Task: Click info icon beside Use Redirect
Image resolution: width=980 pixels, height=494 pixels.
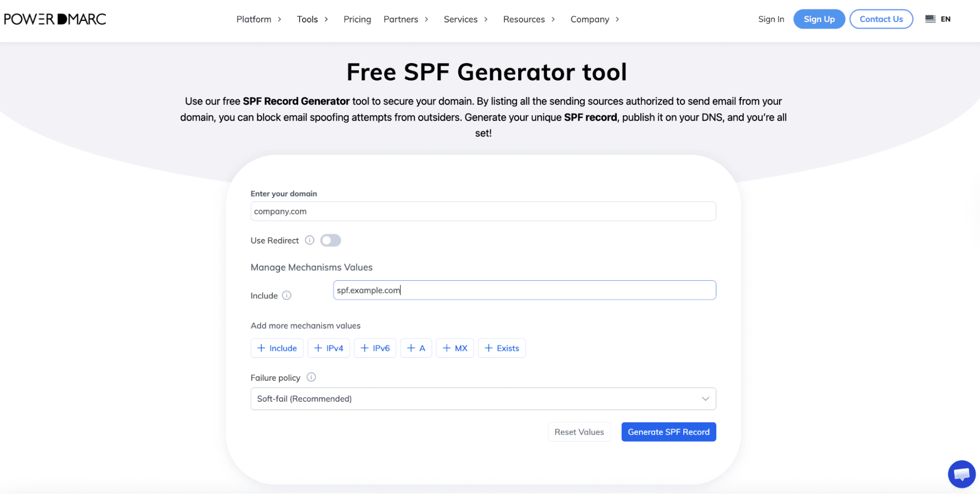Action: [310, 240]
